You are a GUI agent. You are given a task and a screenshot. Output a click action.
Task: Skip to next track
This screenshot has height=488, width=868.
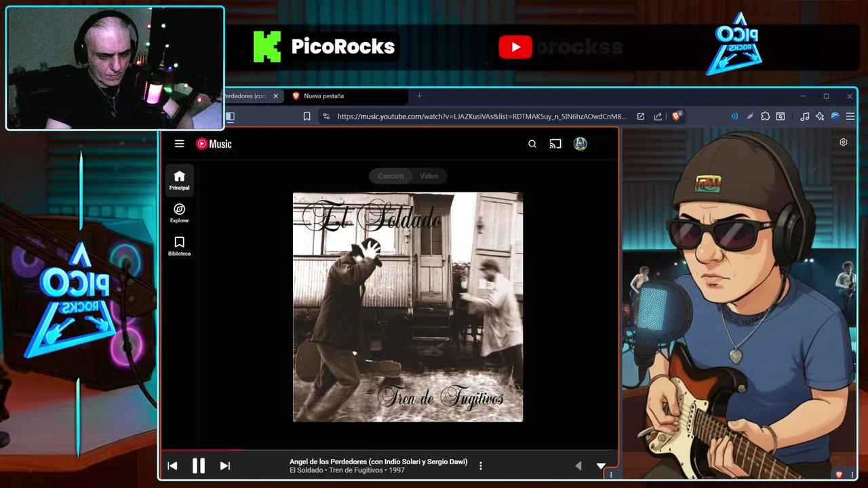point(225,466)
